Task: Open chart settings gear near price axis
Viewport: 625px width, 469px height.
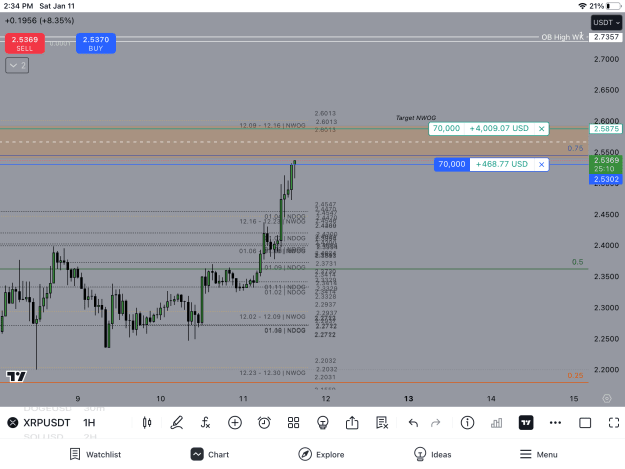Action: click(x=607, y=398)
